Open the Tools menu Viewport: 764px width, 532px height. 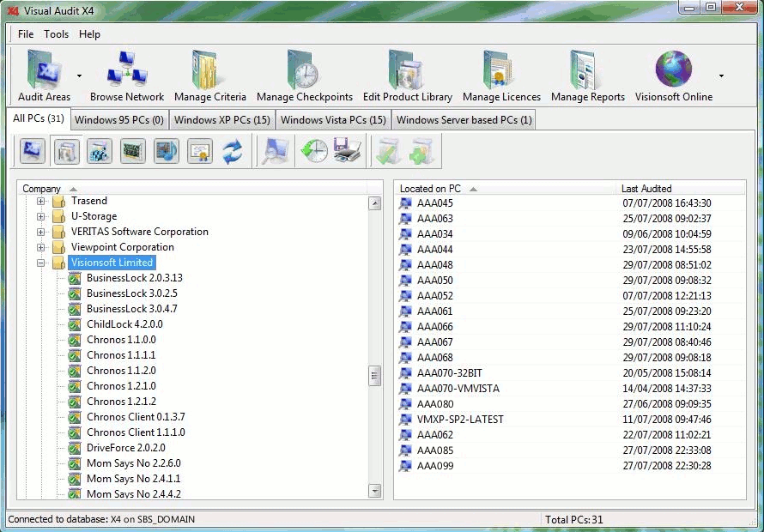56,34
